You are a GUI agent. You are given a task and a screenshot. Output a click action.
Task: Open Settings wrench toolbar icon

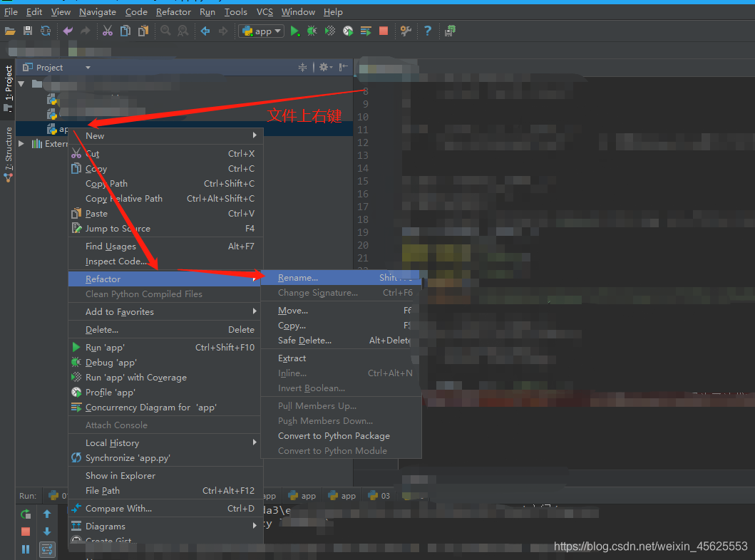tap(406, 31)
